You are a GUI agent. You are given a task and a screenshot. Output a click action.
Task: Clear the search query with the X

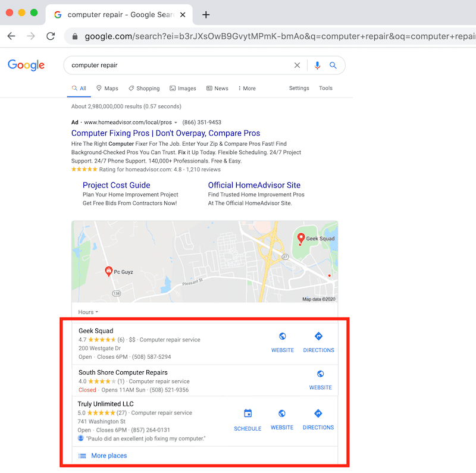coord(297,65)
